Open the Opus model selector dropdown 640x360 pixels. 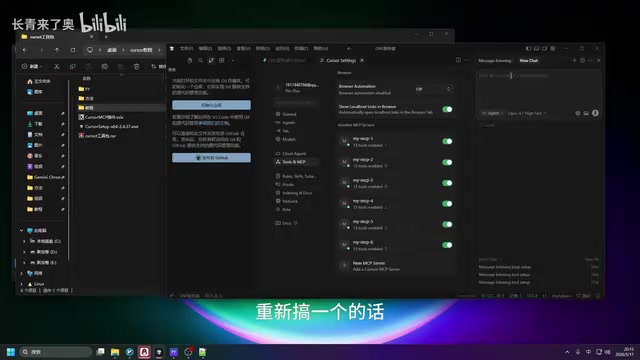tap(527, 113)
